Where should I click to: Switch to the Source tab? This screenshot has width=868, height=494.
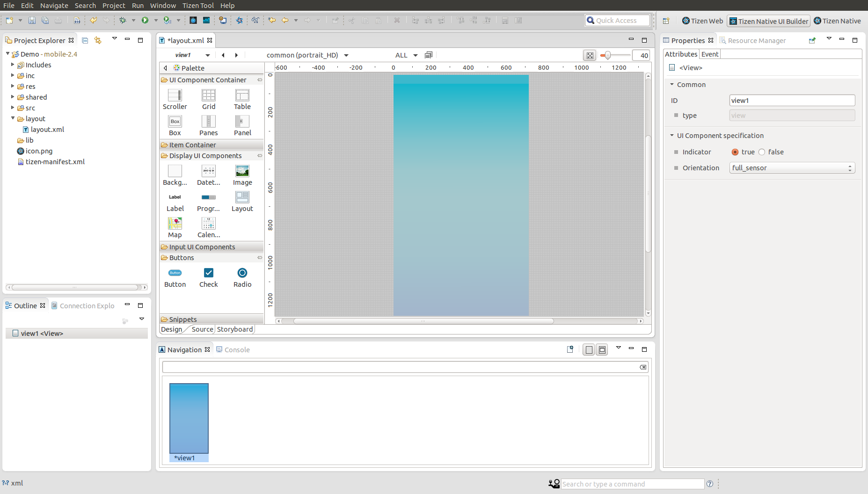pos(202,329)
